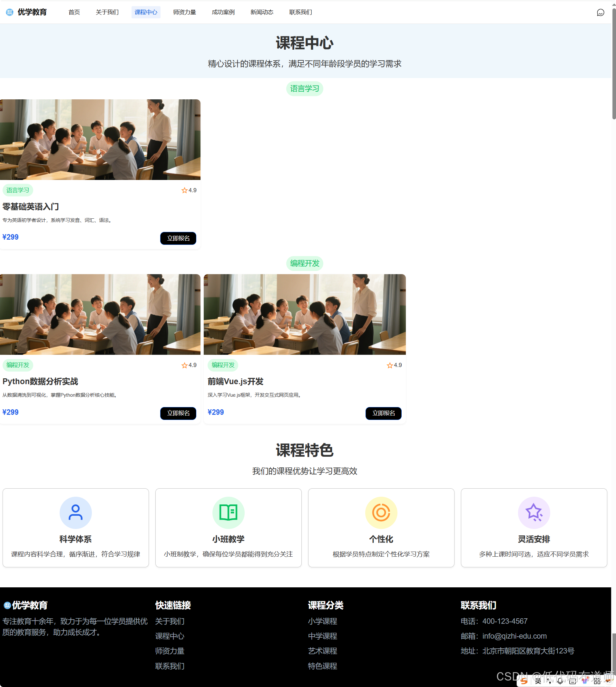Click 编程开发 tag on 前端Vue.js开发 card
The width and height of the screenshot is (616, 687).
[x=223, y=365]
